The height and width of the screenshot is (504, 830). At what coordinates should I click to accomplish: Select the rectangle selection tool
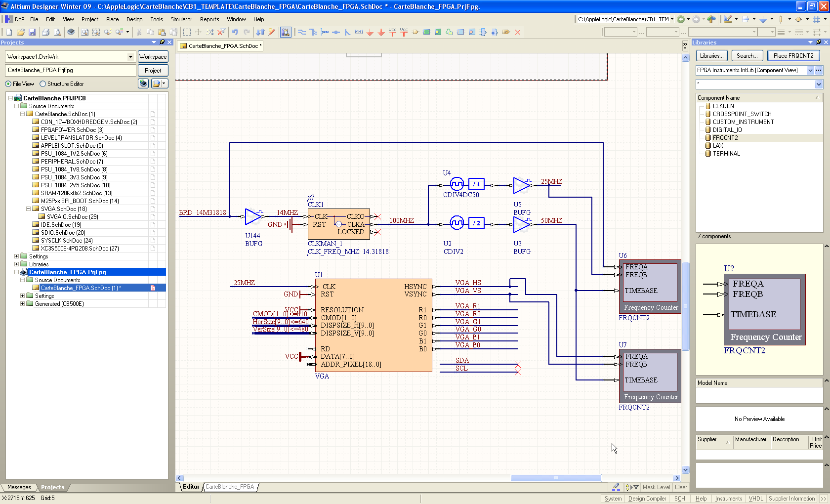pyautogui.click(x=187, y=32)
